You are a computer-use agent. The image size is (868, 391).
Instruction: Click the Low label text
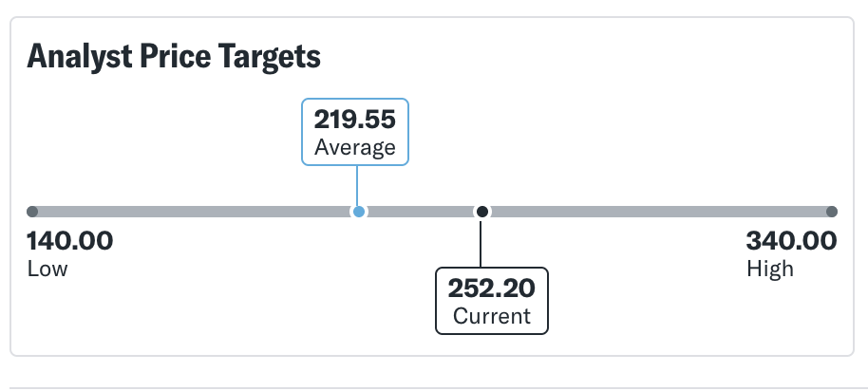(x=47, y=269)
